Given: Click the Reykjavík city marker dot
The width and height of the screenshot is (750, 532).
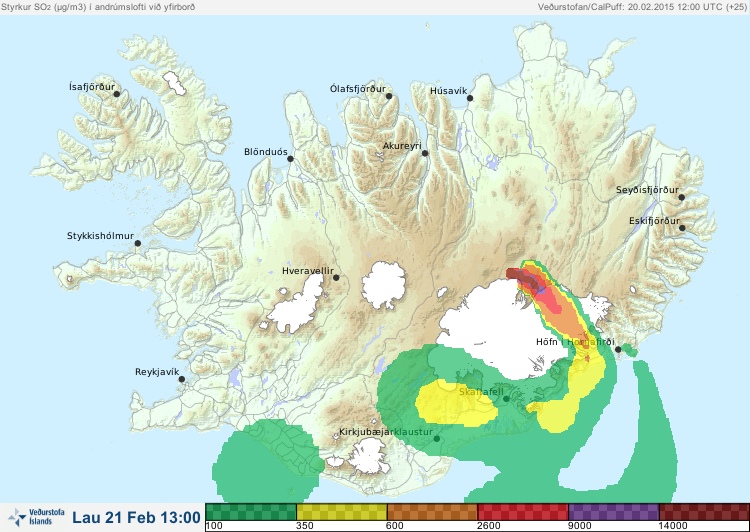Looking at the screenshot, I should 182,379.
